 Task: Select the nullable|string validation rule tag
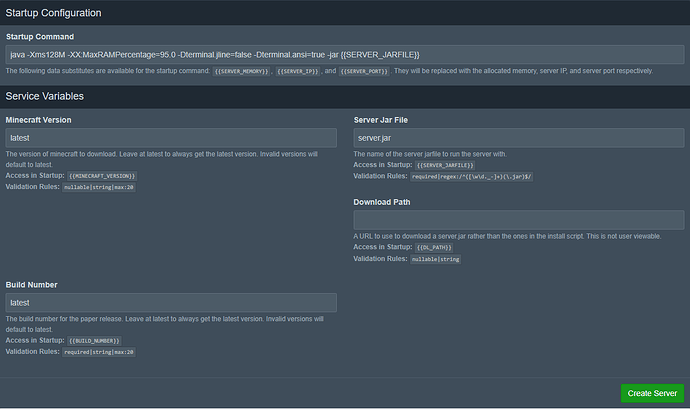(435, 259)
